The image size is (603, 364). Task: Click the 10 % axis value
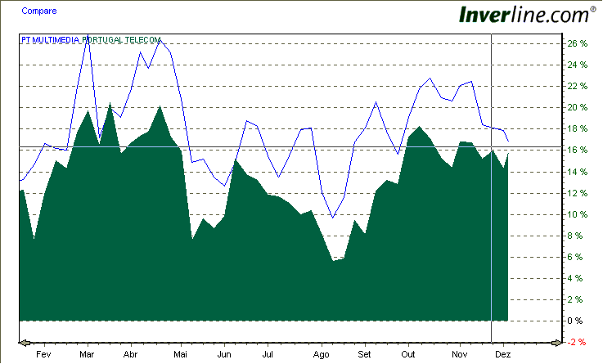tap(578, 214)
